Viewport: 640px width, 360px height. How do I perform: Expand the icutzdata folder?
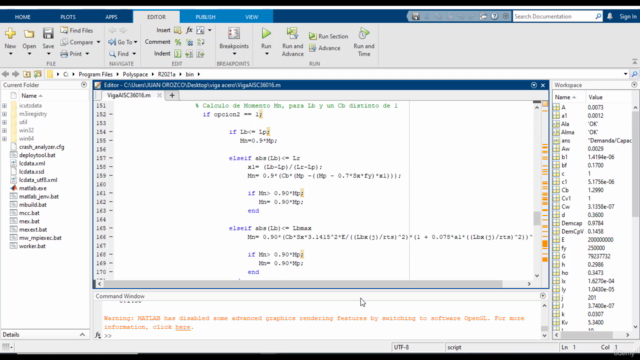[4, 106]
